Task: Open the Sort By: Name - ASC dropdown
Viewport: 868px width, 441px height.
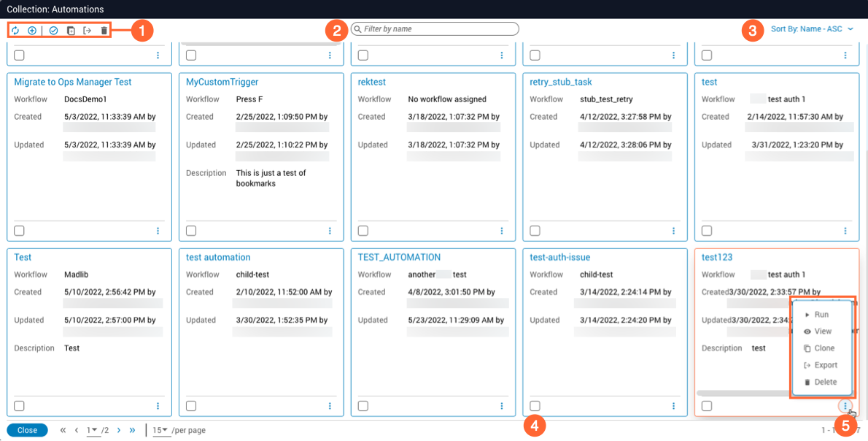Action: [812, 29]
